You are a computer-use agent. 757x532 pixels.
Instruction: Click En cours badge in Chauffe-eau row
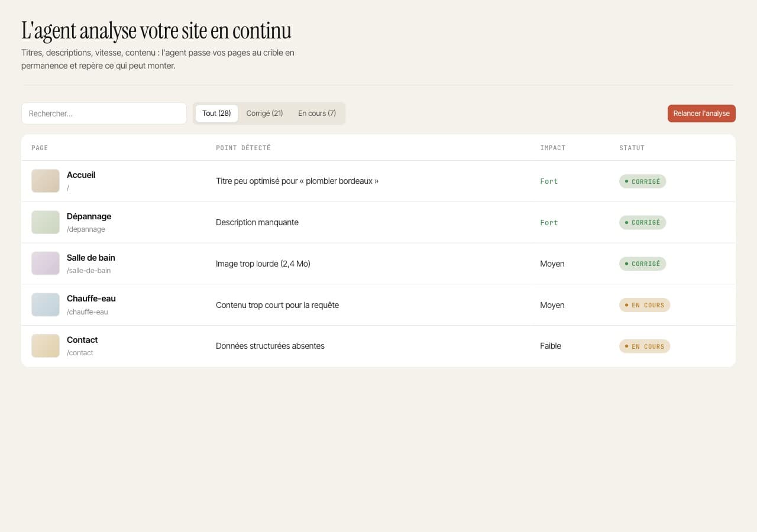(645, 305)
